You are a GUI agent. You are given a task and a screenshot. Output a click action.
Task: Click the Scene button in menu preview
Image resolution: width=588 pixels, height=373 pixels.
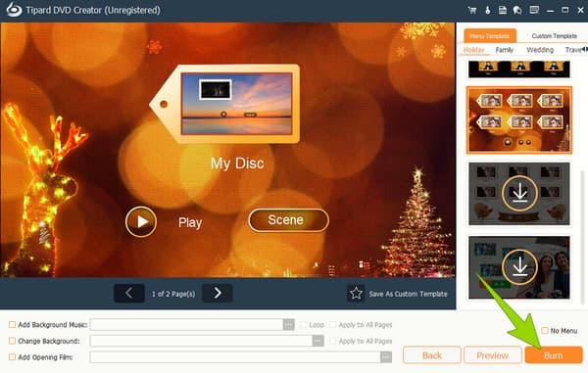(288, 220)
